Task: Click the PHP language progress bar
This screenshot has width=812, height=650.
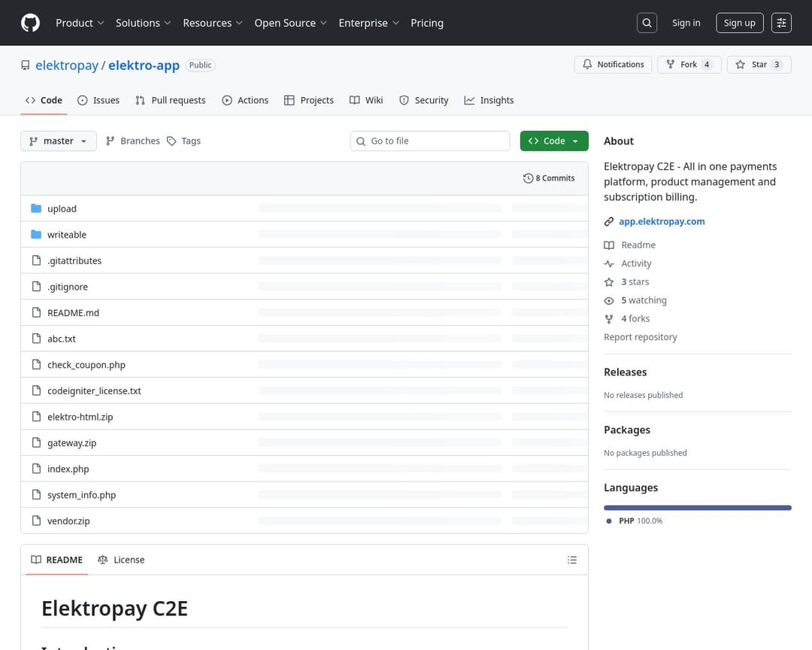Action: point(698,508)
